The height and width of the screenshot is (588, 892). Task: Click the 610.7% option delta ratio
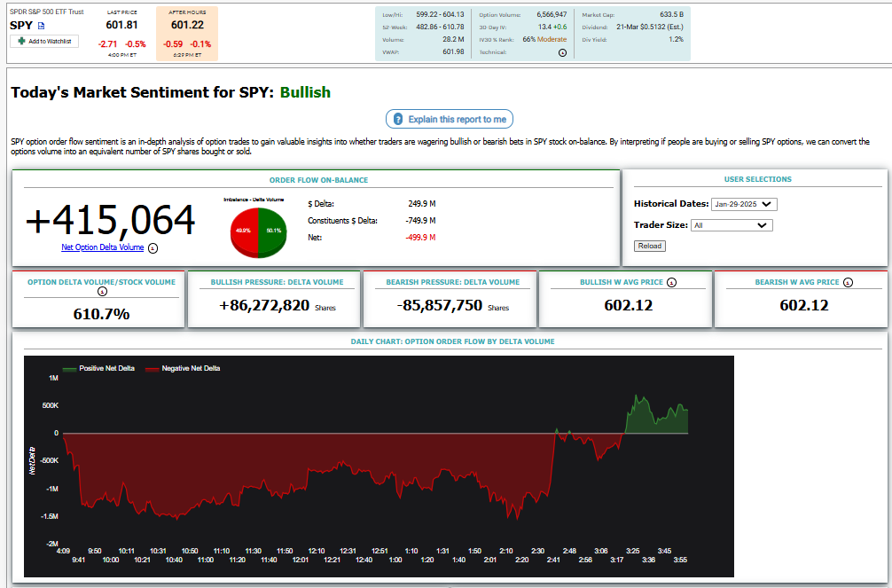(x=101, y=314)
